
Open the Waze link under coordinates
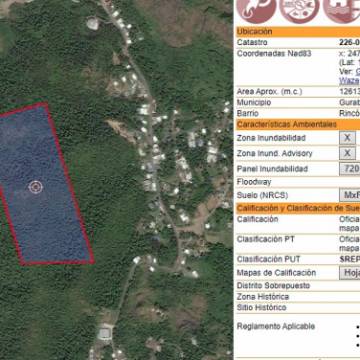(349, 81)
